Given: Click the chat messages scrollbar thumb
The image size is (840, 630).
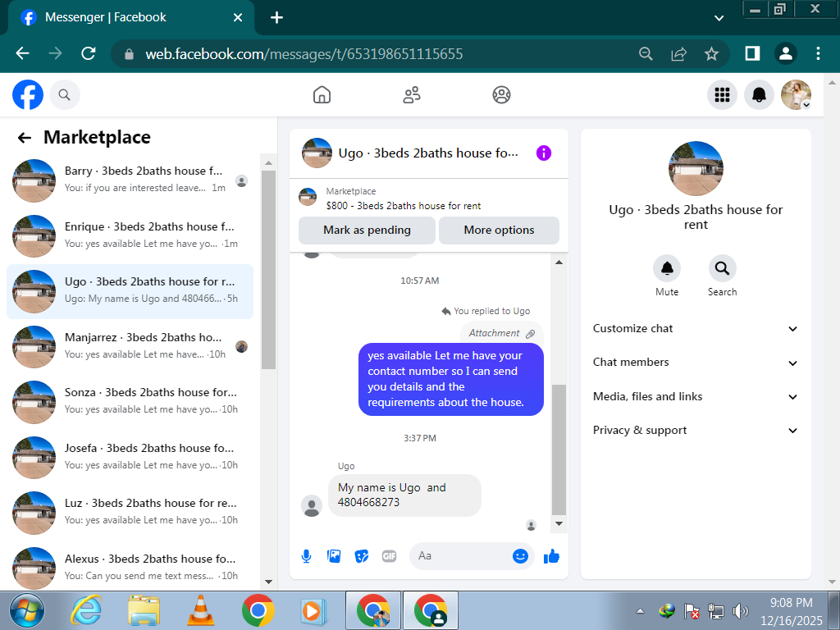Looking at the screenshot, I should pyautogui.click(x=559, y=450).
